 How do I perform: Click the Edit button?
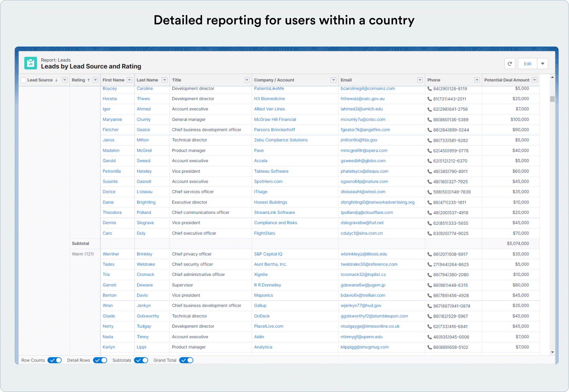[527, 64]
